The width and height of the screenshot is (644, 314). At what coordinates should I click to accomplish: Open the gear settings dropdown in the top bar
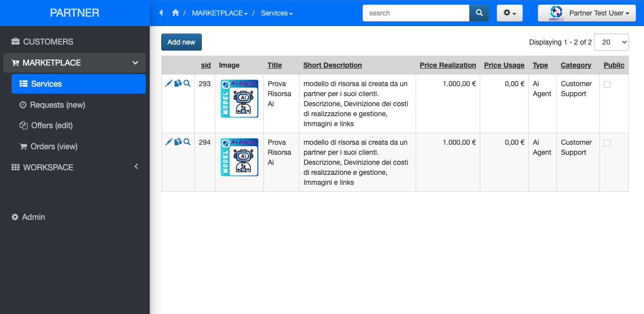coord(510,13)
